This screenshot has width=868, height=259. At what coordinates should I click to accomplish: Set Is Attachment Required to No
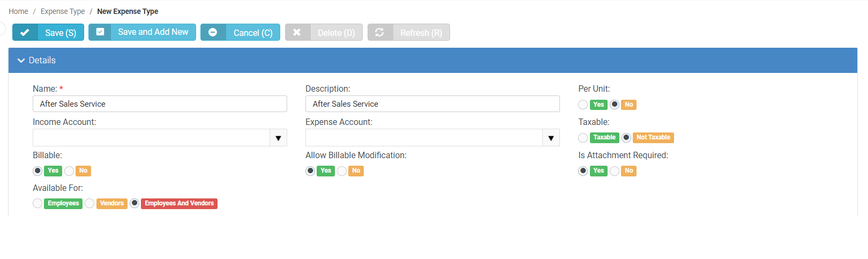[615, 171]
